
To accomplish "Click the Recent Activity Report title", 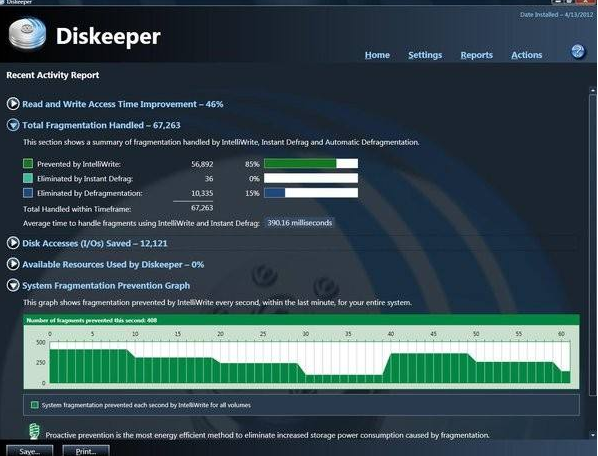I will [53, 75].
